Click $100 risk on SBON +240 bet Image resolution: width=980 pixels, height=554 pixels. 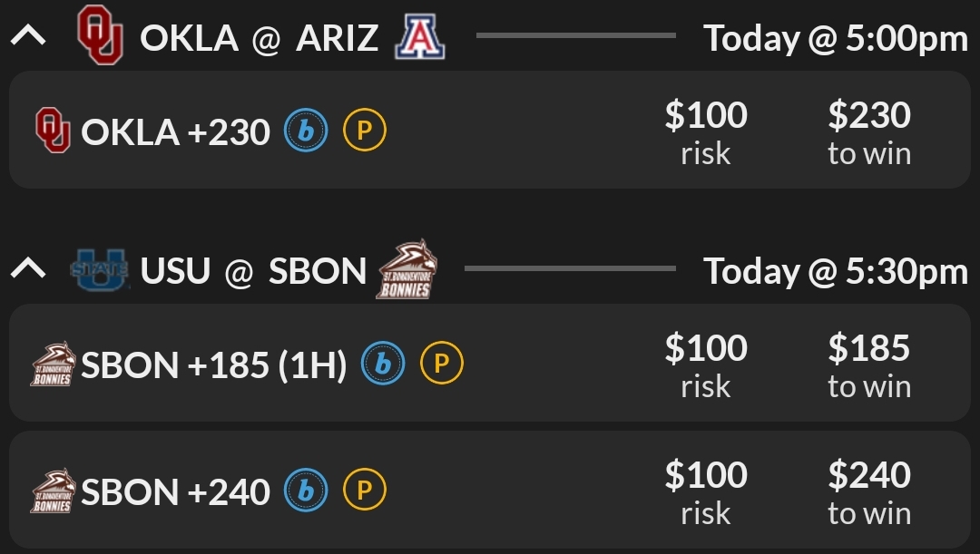pyautogui.click(x=706, y=491)
